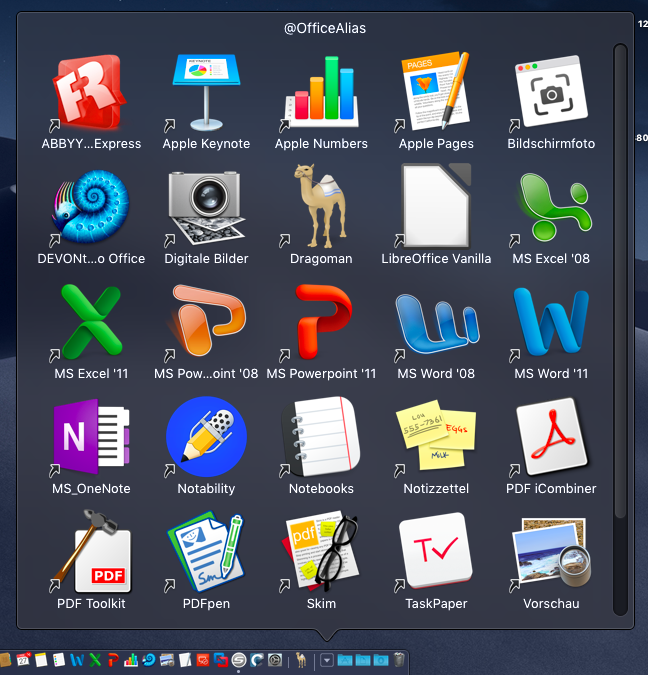Click the ScanSnap S icon in Dock
The image size is (648, 675).
coord(239,660)
